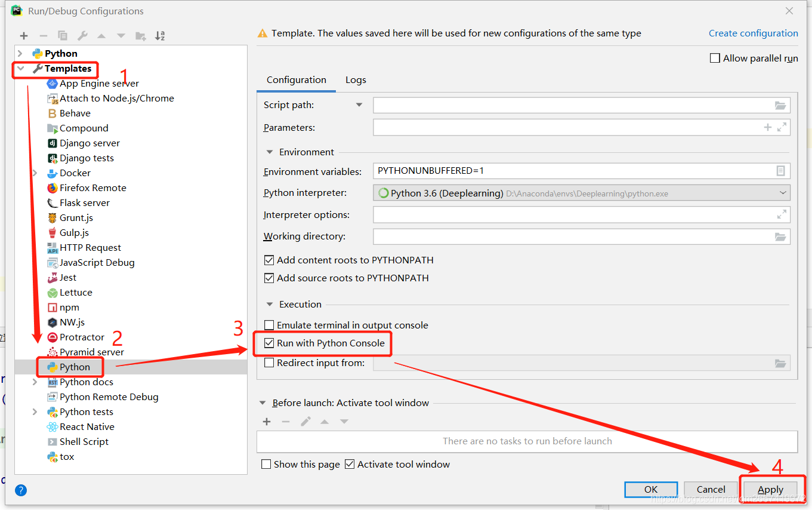Expand the Parameters field editor icon
The image size is (812, 510).
[x=782, y=127]
